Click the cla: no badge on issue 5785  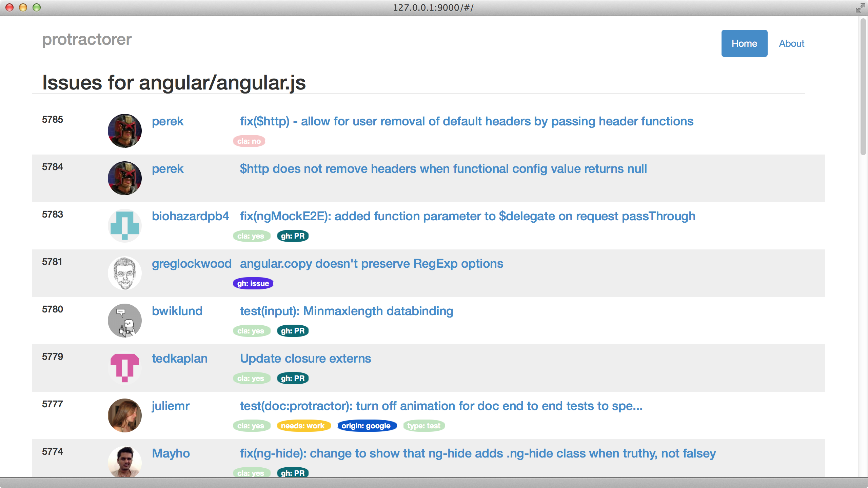[249, 141]
